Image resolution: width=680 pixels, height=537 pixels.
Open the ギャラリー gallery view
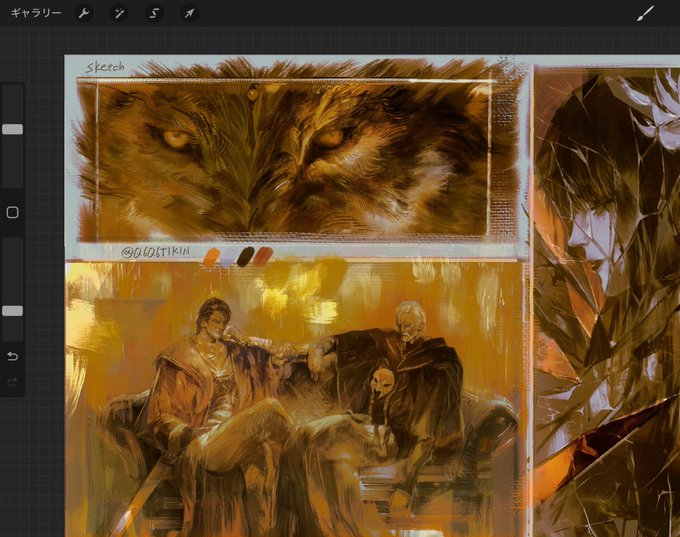[36, 13]
